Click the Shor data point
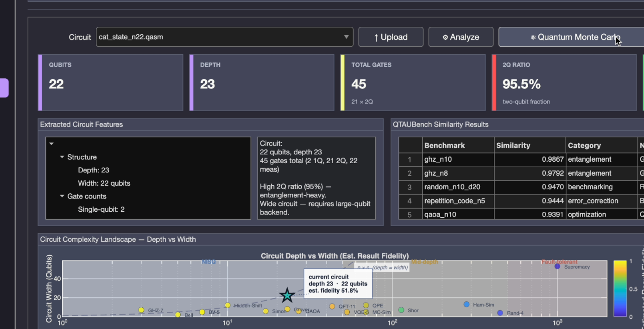The width and height of the screenshot is (644, 329). (401, 310)
